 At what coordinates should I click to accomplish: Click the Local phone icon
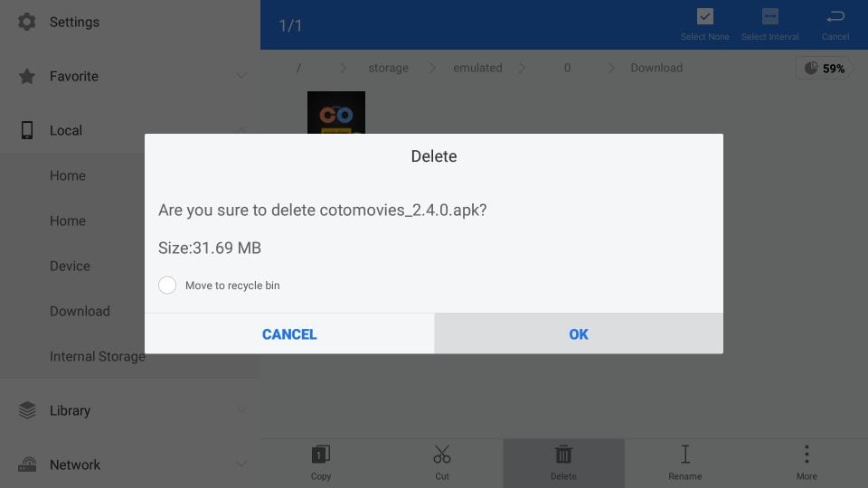(26, 130)
